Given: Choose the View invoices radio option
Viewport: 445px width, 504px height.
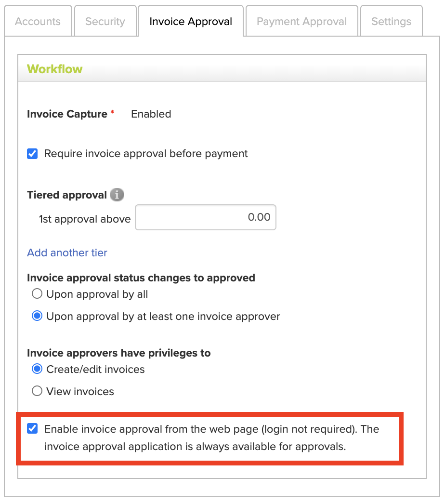Looking at the screenshot, I should [37, 391].
